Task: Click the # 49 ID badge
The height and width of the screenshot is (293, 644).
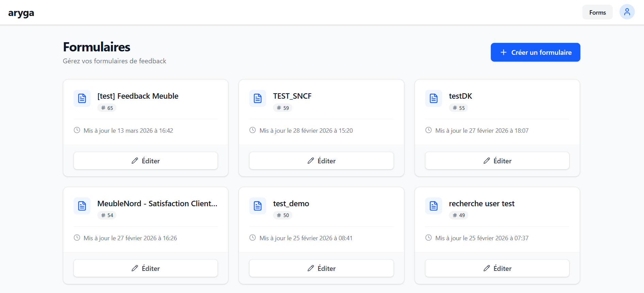Action: (x=458, y=215)
